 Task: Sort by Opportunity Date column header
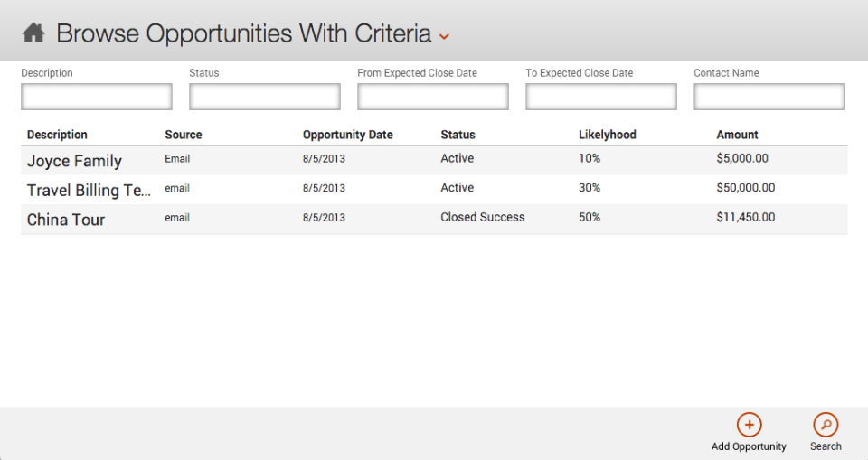348,135
